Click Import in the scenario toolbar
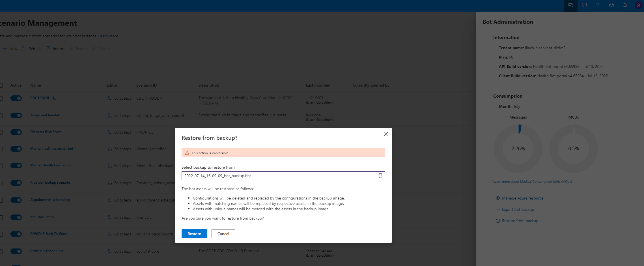The image size is (644, 266). pyautogui.click(x=55, y=49)
